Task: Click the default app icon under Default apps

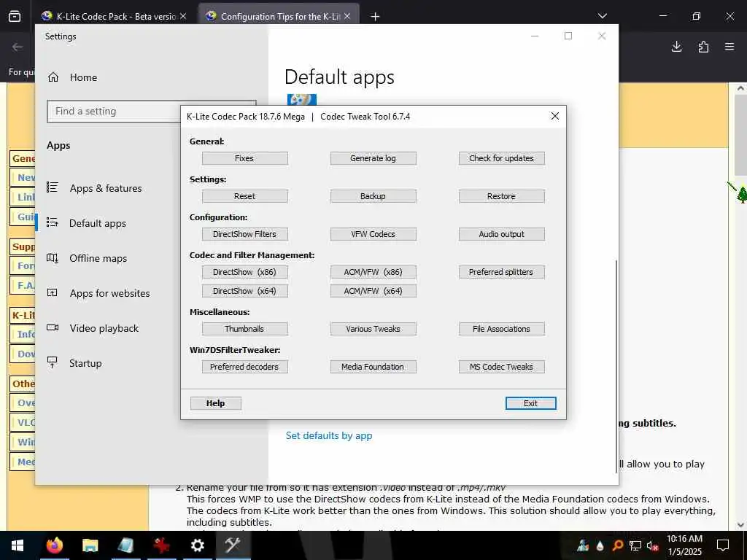Action: [302, 99]
